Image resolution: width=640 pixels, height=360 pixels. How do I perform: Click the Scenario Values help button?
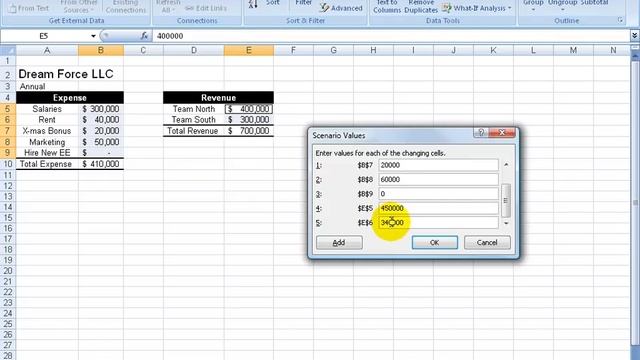point(481,133)
